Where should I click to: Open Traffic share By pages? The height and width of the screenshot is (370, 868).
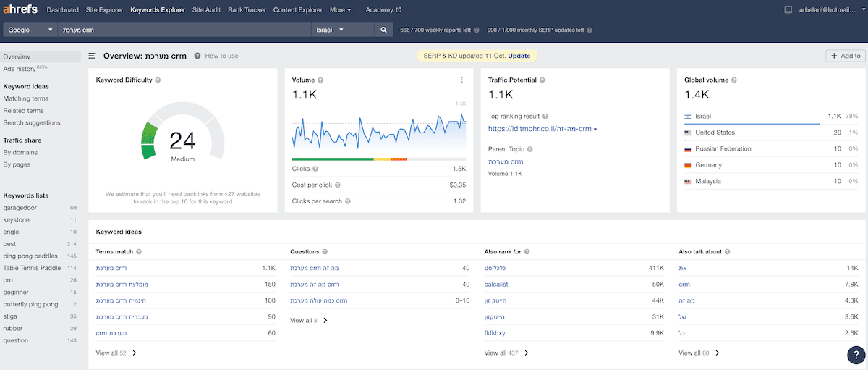coord(18,164)
